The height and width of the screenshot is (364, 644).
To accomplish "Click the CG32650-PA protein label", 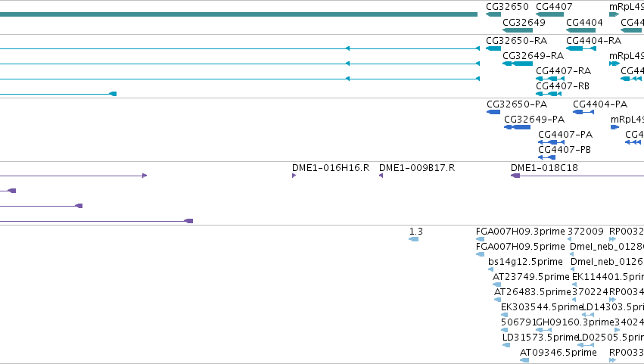I will (x=517, y=104).
